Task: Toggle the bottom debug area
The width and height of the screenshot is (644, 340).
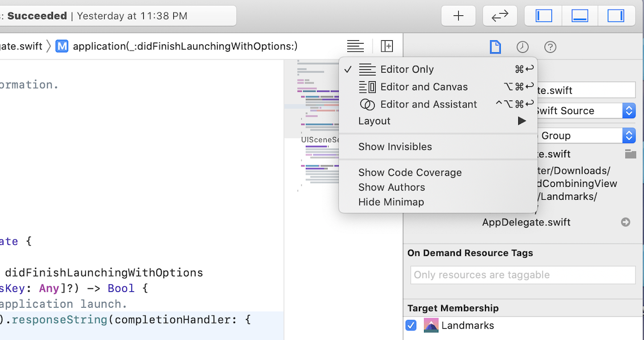Action: pyautogui.click(x=580, y=16)
